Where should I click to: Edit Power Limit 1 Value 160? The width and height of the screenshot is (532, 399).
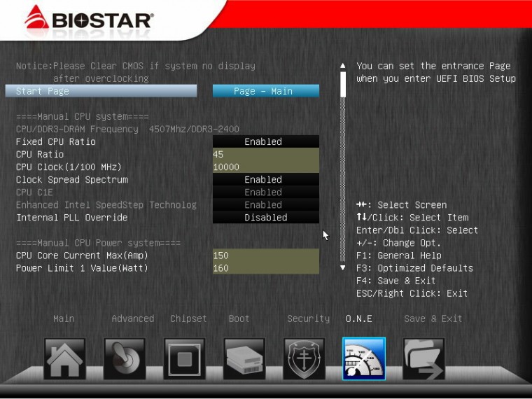pos(266,267)
